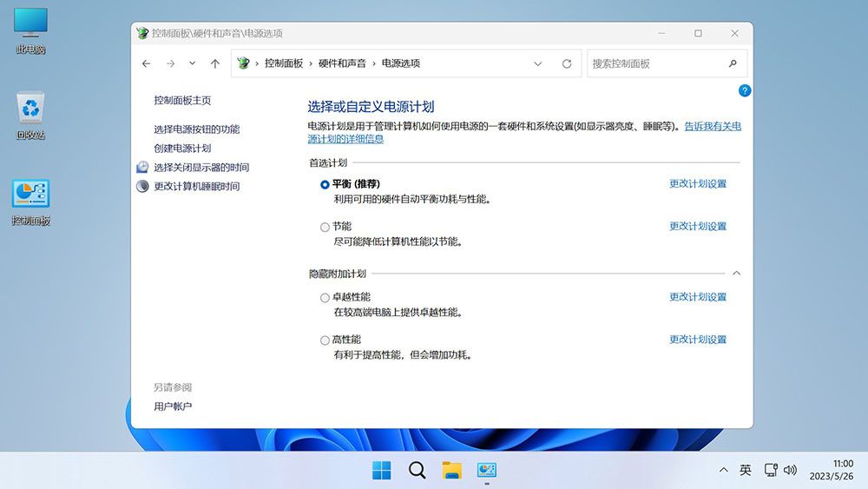Open 更改计算机睡眠时间

click(x=196, y=186)
